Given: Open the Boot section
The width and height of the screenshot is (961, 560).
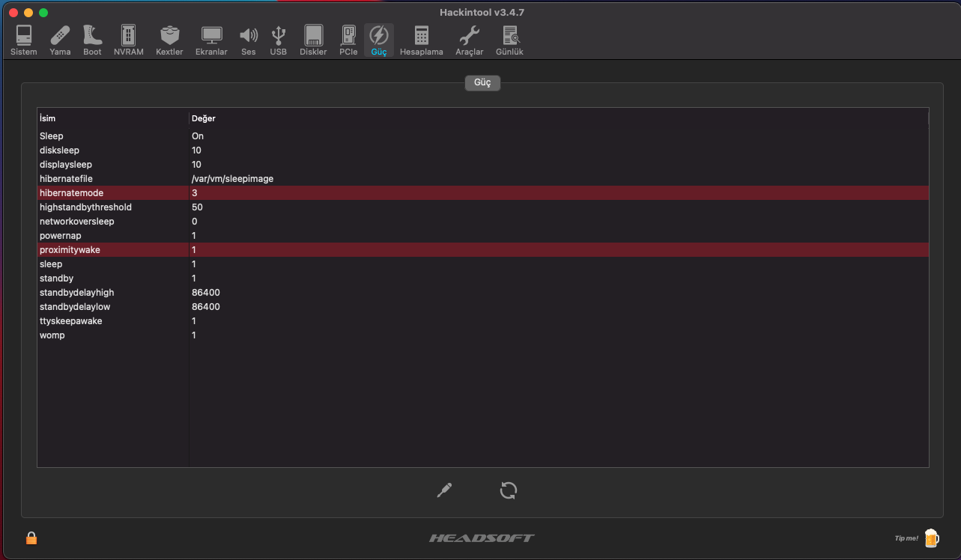Looking at the screenshot, I should pos(92,40).
